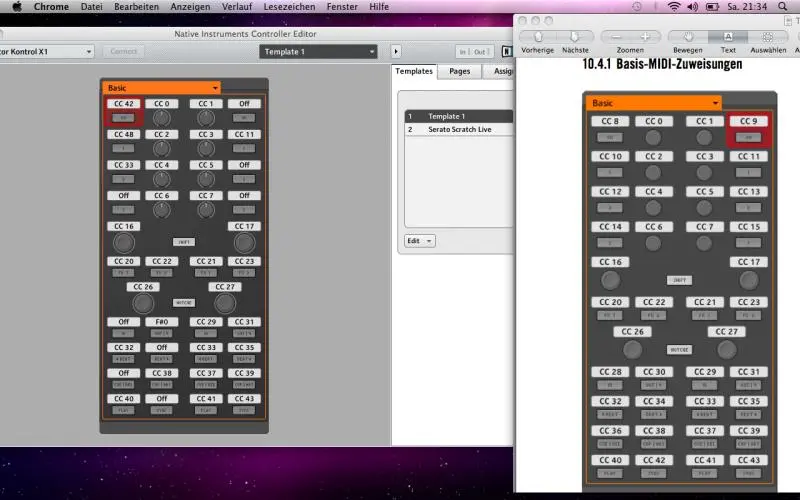Click the Connect button

(123, 51)
